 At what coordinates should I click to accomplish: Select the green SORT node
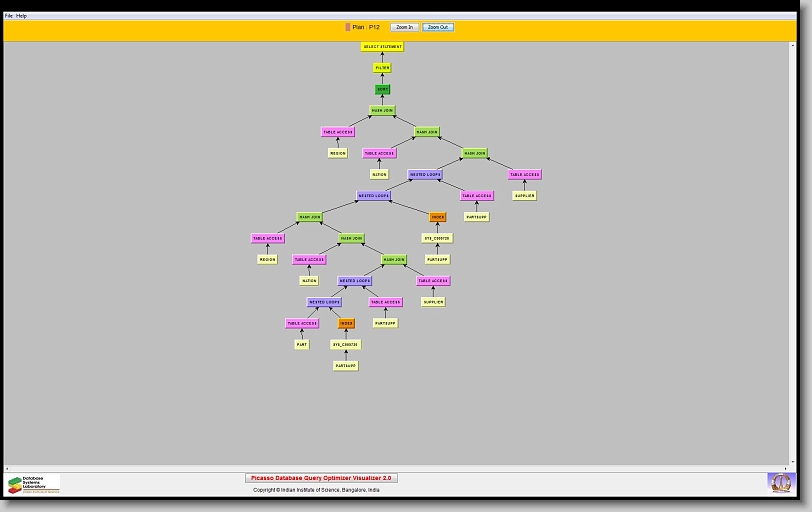382,89
